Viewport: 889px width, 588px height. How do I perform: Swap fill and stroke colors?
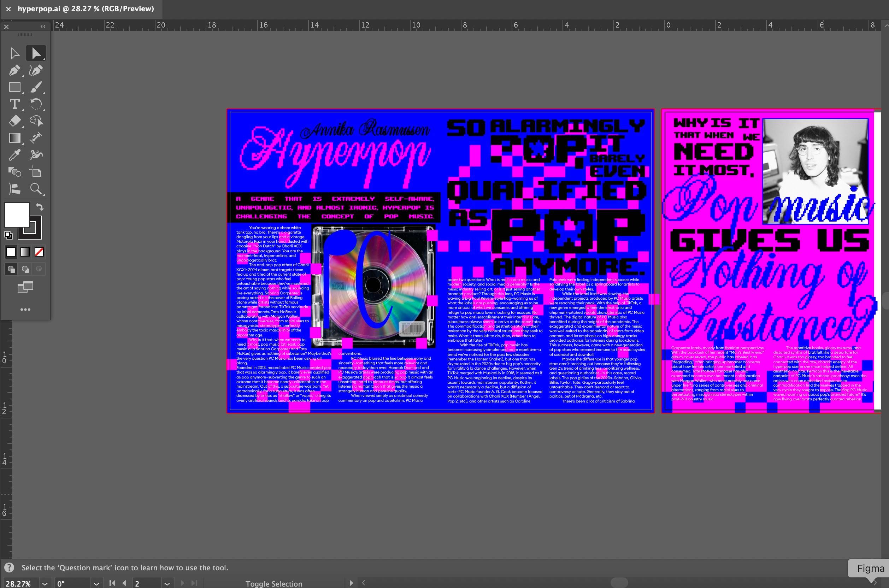40,207
